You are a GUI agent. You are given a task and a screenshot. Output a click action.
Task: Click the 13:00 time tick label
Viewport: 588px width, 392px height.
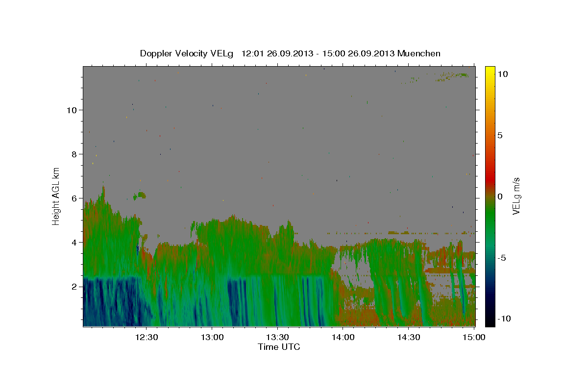(x=212, y=337)
